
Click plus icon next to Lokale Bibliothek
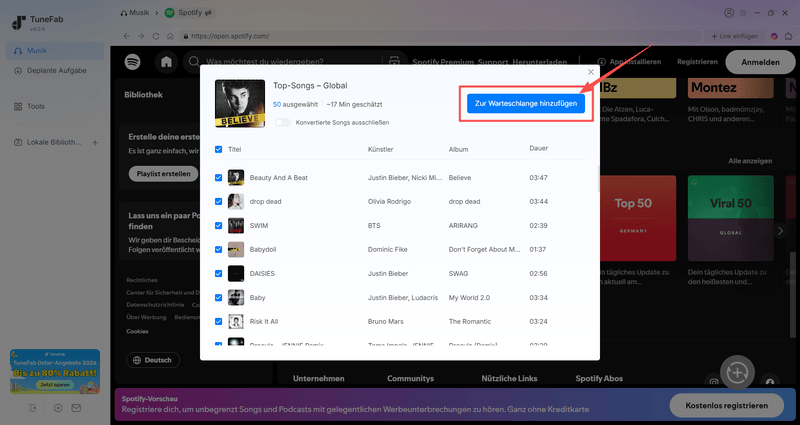[x=95, y=142]
